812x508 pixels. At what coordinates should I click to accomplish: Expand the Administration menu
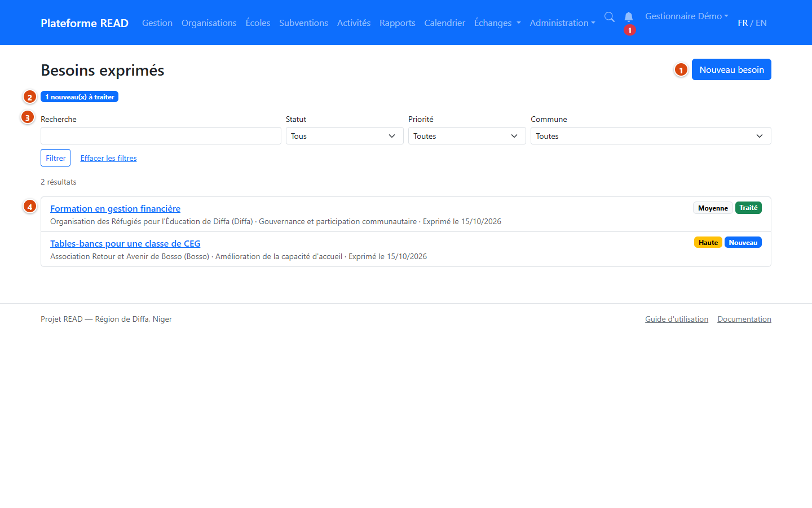pos(562,23)
